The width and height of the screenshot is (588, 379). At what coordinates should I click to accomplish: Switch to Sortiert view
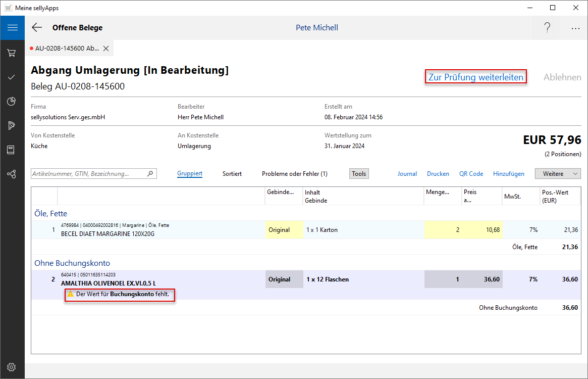click(x=232, y=174)
